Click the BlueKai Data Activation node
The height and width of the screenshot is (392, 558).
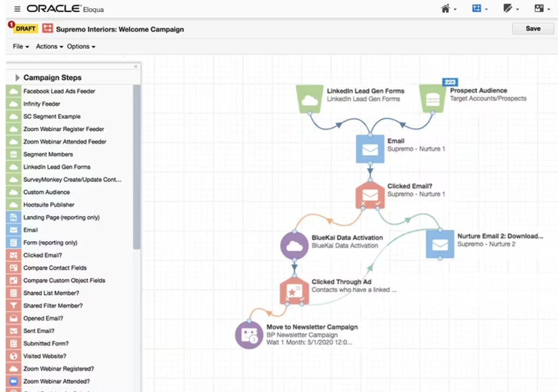[x=294, y=244]
